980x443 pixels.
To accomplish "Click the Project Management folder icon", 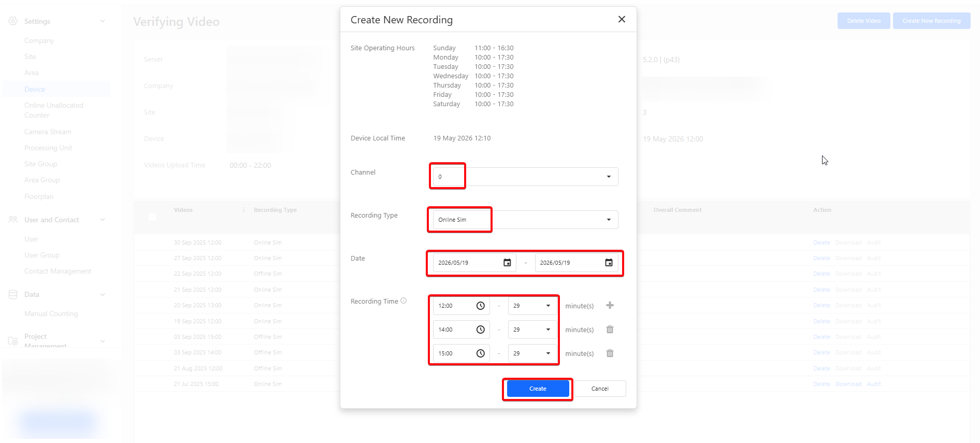I will click(13, 341).
